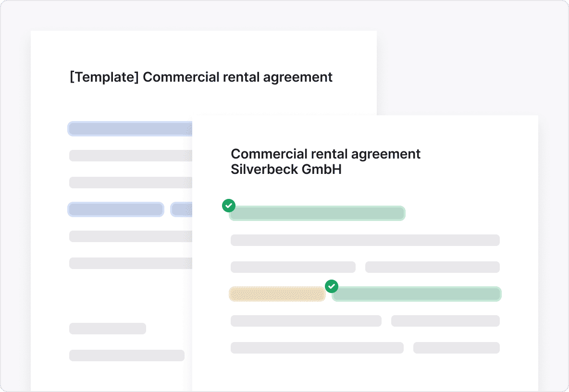The height and width of the screenshot is (392, 569).
Task: Click the gray line just below the template's top blue field
Action: 130,156
